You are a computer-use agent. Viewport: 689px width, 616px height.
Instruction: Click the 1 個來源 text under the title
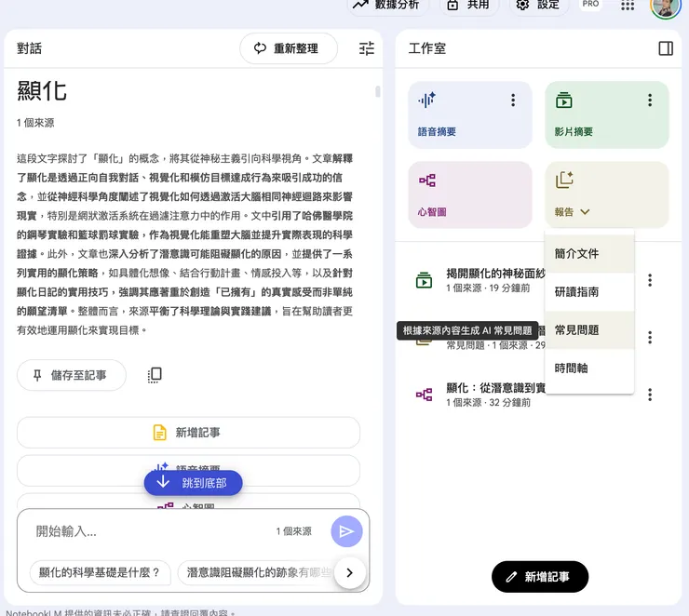[35, 123]
